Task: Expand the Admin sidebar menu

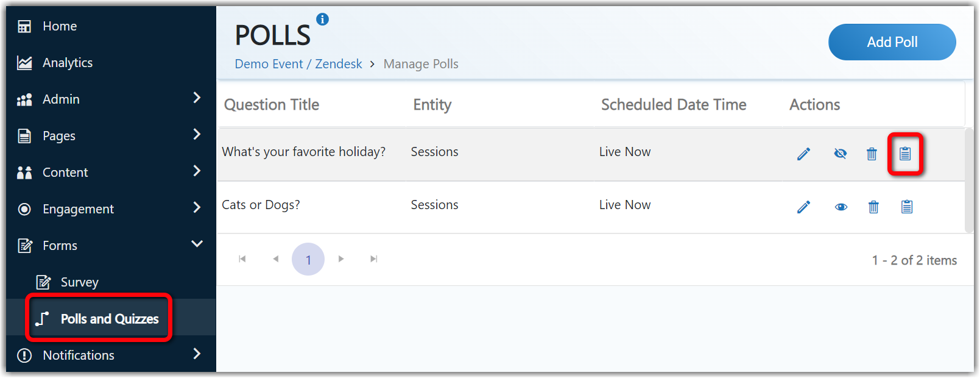Action: point(196,98)
